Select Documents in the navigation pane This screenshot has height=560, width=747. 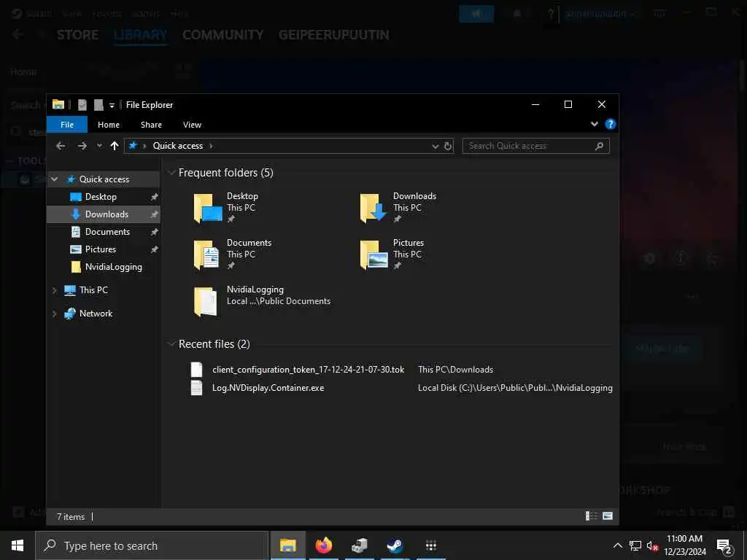click(107, 232)
